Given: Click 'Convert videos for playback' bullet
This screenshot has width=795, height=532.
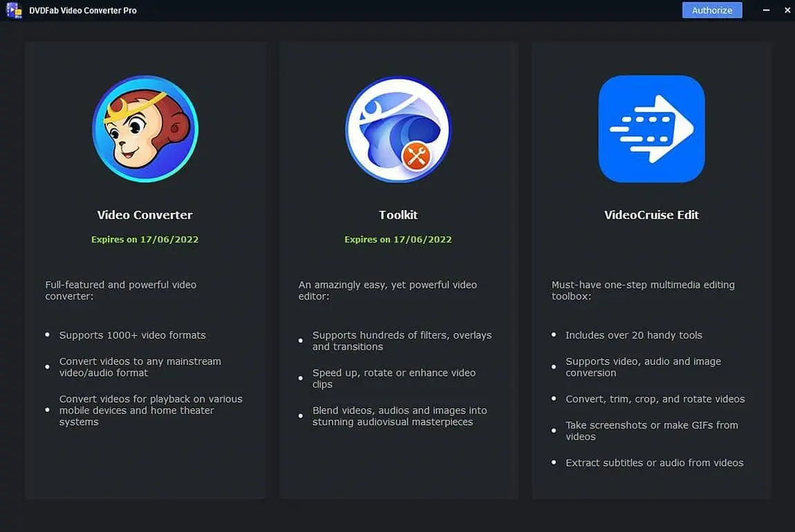Looking at the screenshot, I should pyautogui.click(x=151, y=410).
